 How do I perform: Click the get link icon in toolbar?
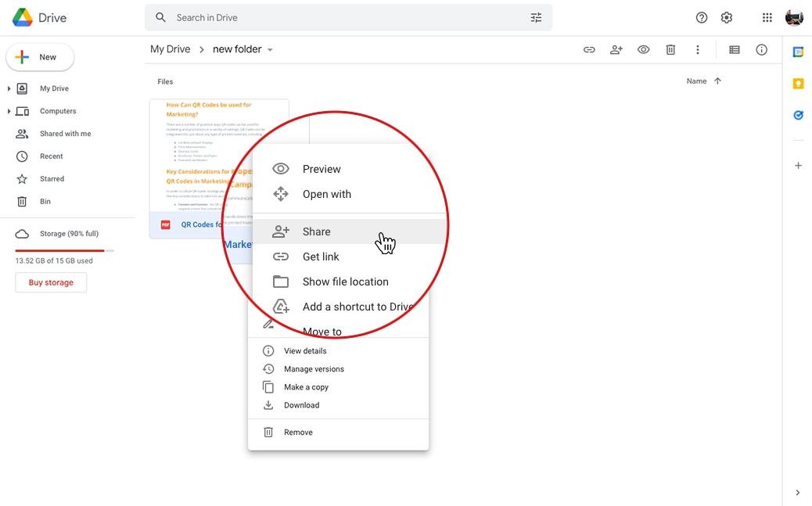pos(589,50)
